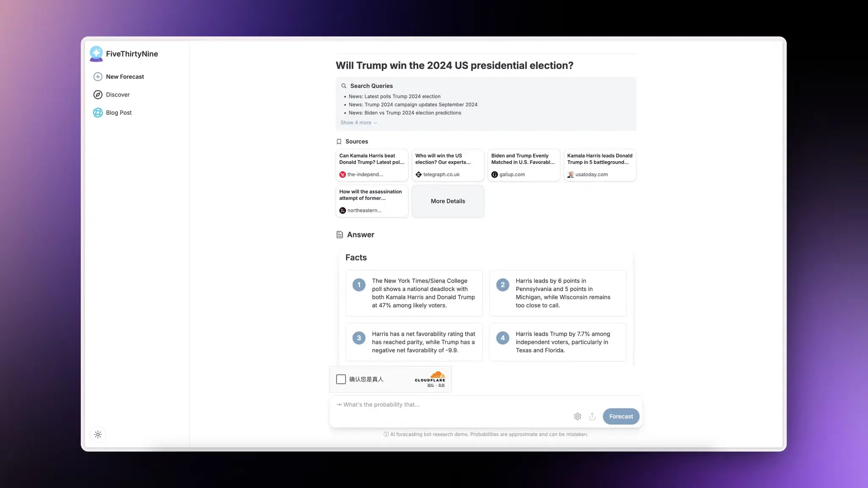Image resolution: width=868 pixels, height=488 pixels.
Task: Select fact number 3 checkbox area
Action: pos(359,338)
